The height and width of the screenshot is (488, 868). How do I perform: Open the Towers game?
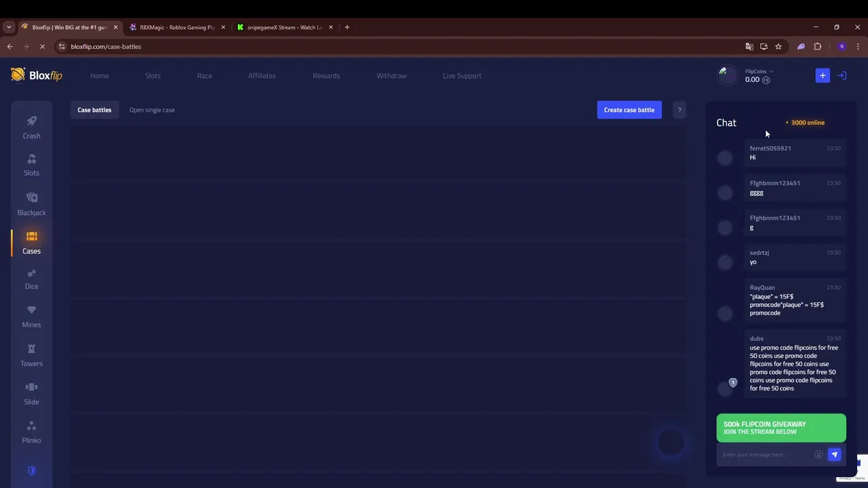point(31,355)
